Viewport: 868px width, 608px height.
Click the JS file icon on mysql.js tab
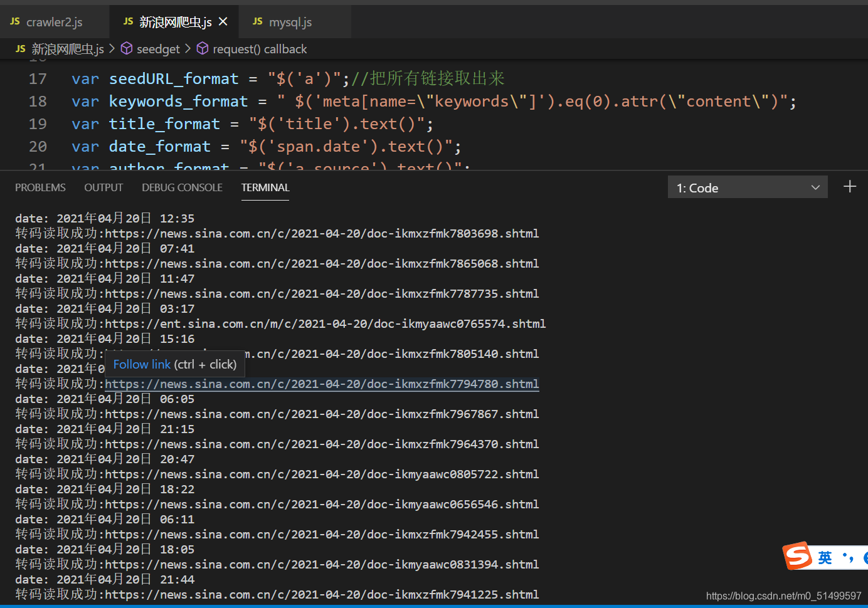tap(258, 22)
